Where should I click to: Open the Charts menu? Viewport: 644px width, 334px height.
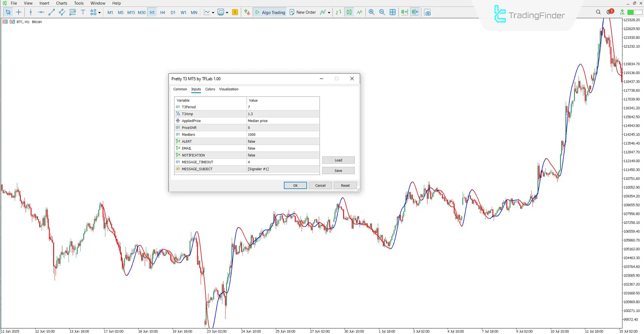pos(61,3)
